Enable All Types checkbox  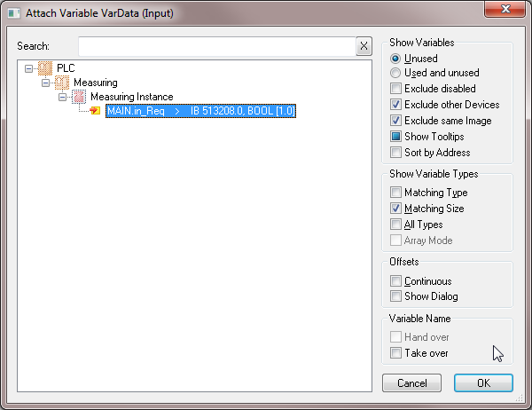[x=395, y=225]
